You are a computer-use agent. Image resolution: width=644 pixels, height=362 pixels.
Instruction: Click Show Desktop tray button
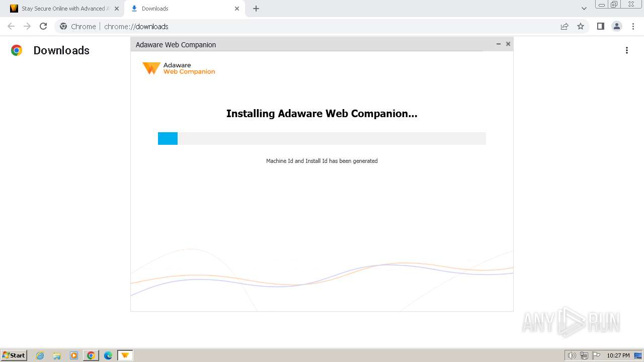pyautogui.click(x=638, y=355)
